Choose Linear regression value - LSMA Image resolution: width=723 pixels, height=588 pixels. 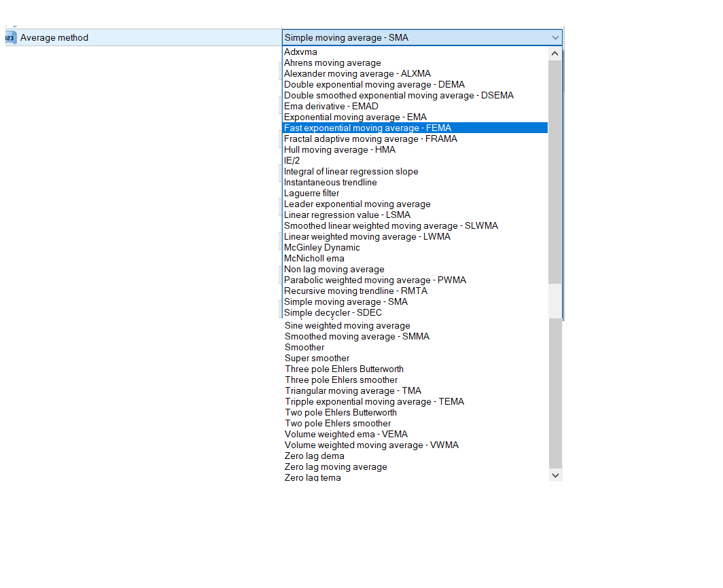coord(347,215)
